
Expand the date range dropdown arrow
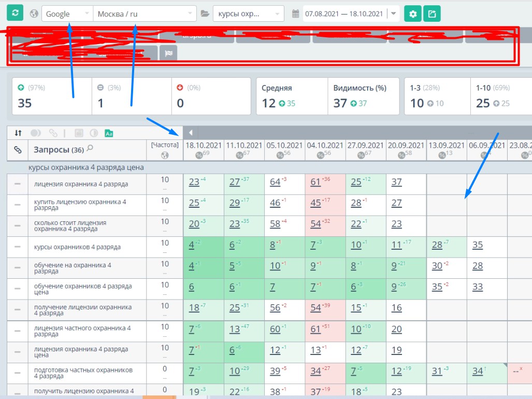(394, 13)
